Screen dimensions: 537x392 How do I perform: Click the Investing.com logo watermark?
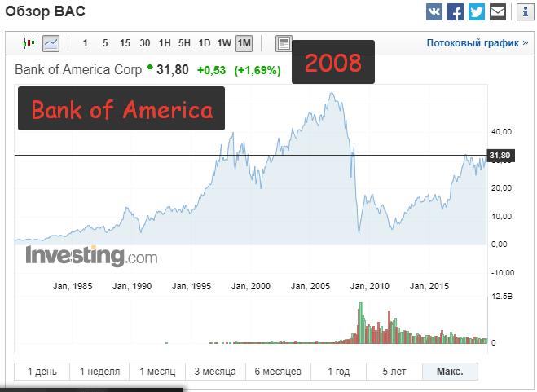91,256
